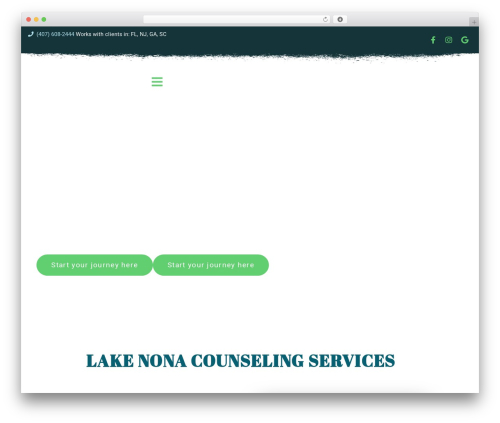Close the browser window with the red button
This screenshot has height=423, width=500.
(x=29, y=20)
